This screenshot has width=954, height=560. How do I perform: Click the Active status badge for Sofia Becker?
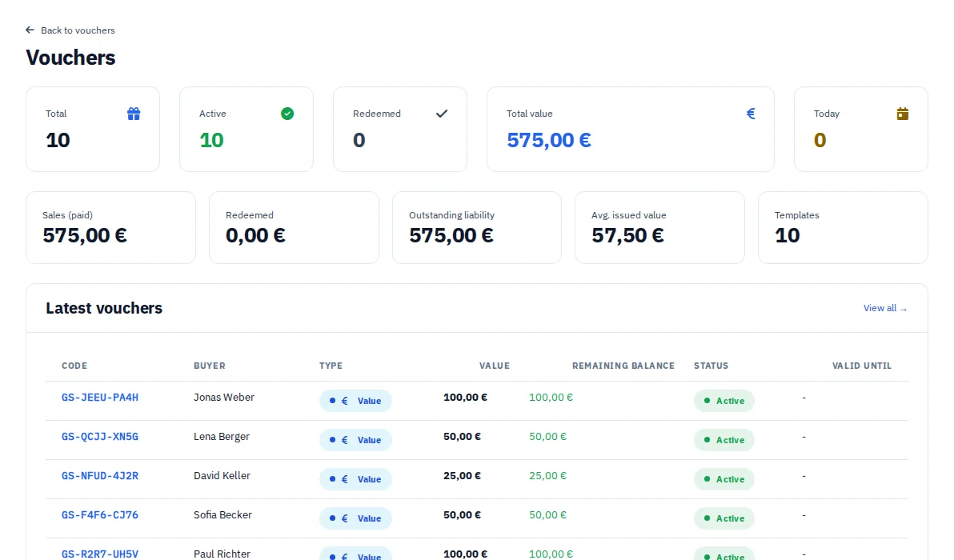pyautogui.click(x=724, y=518)
